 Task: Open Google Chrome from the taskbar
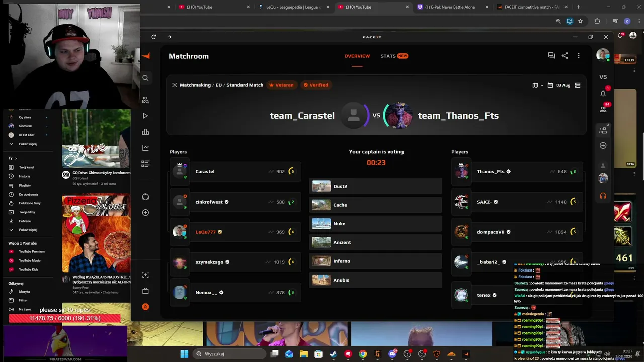pos(363,354)
